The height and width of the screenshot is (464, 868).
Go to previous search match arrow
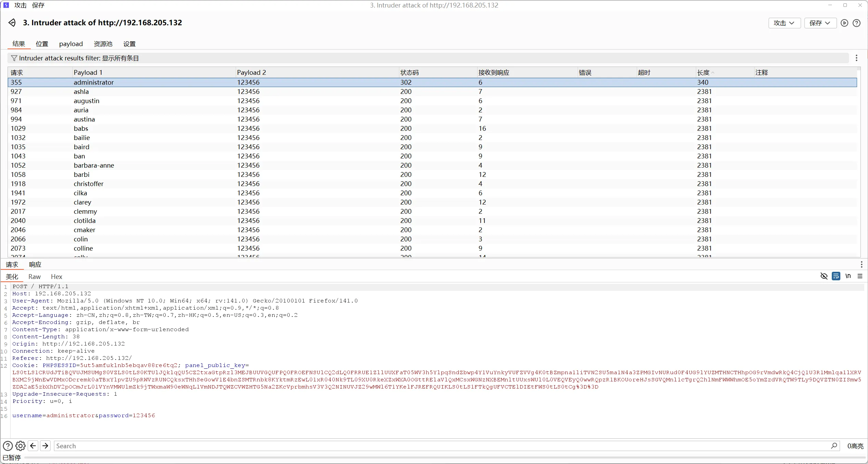click(33, 446)
